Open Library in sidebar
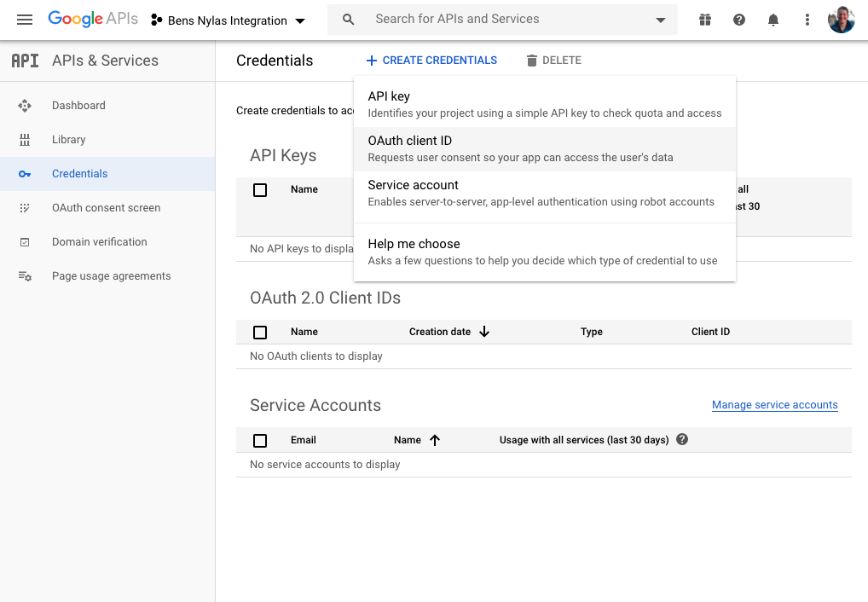The width and height of the screenshot is (868, 602). 107,140
